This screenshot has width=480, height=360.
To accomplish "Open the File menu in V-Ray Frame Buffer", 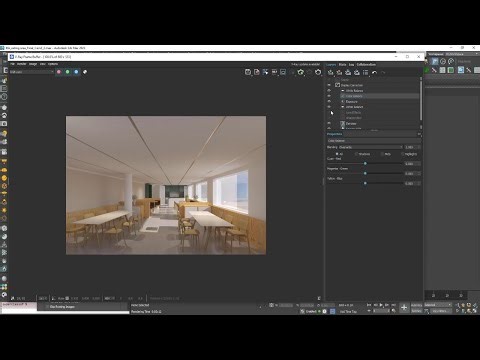I will tap(12, 64).
